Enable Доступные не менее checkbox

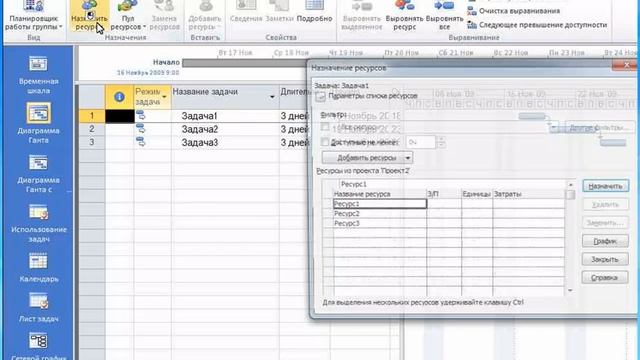(325, 142)
